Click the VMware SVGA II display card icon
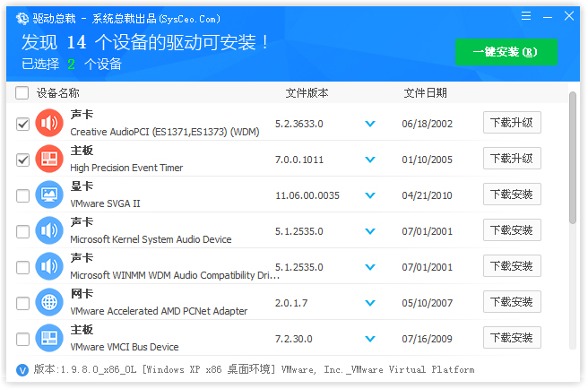Viewport: 588px width, 389px height. coord(49,194)
